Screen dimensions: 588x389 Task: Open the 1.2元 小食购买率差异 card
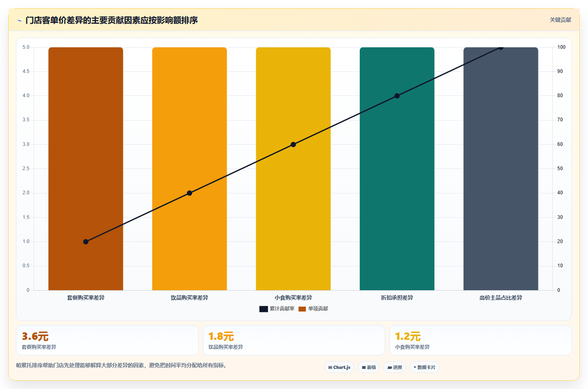point(481,340)
